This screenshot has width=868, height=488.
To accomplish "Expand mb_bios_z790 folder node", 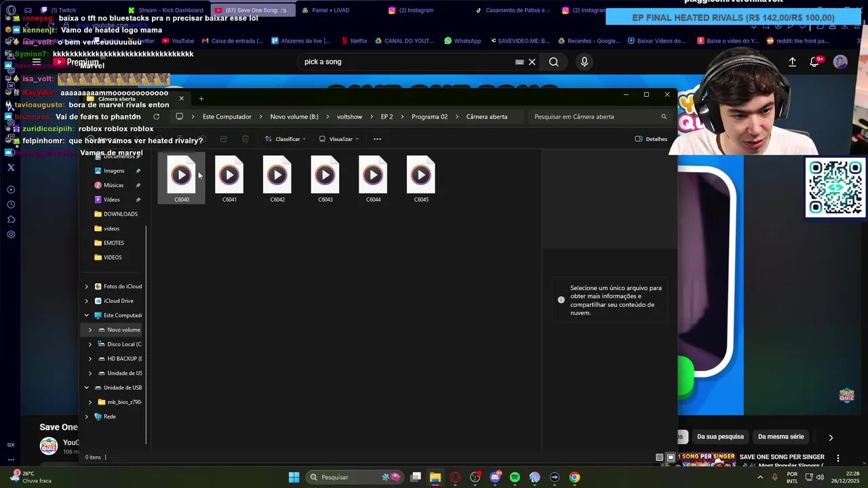I will click(90, 402).
